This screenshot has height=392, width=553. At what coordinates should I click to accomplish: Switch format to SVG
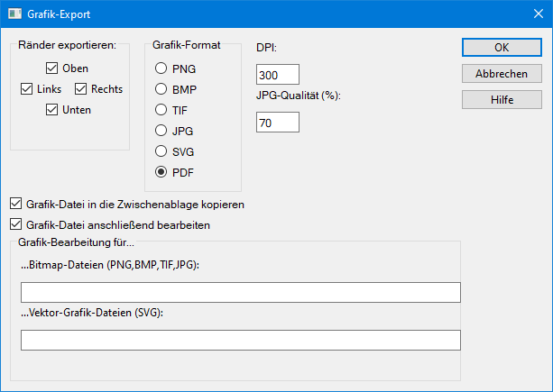pos(161,151)
